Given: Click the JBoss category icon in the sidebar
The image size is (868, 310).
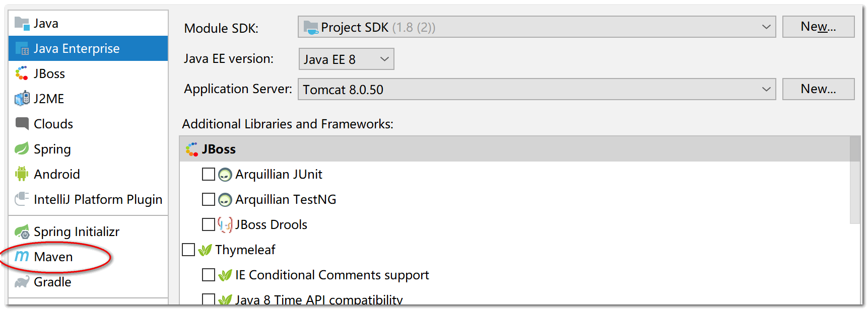Looking at the screenshot, I should [x=22, y=73].
